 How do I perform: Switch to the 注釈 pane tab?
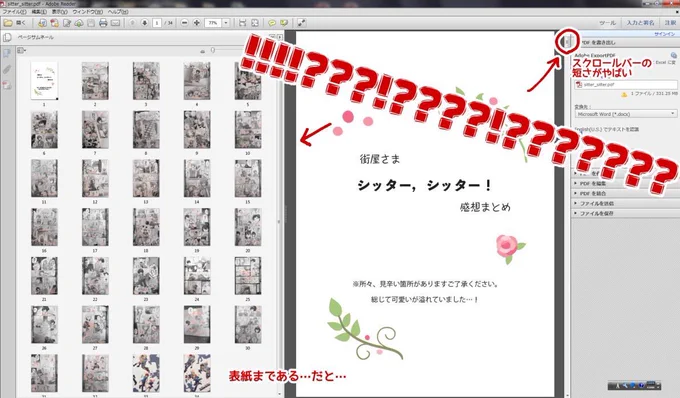click(670, 23)
